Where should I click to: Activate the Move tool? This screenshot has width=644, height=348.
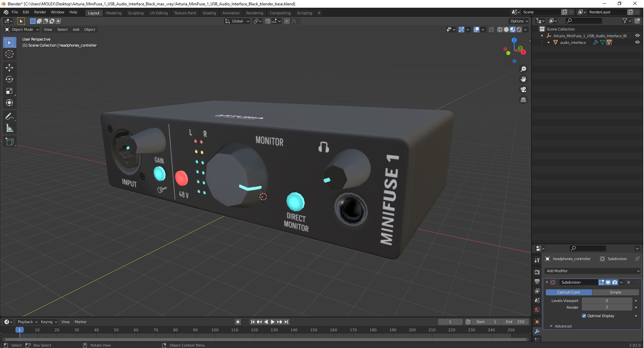9,68
